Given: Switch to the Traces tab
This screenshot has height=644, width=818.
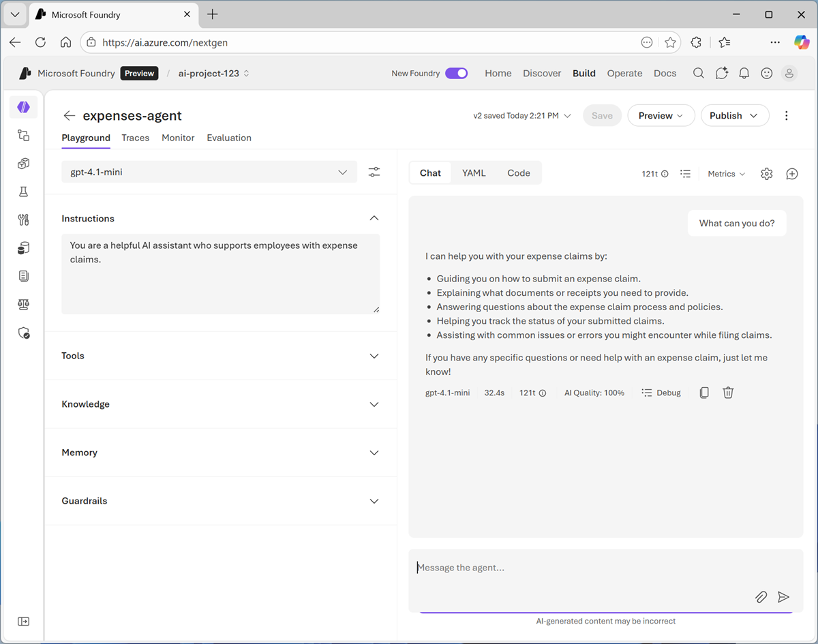Looking at the screenshot, I should (135, 138).
